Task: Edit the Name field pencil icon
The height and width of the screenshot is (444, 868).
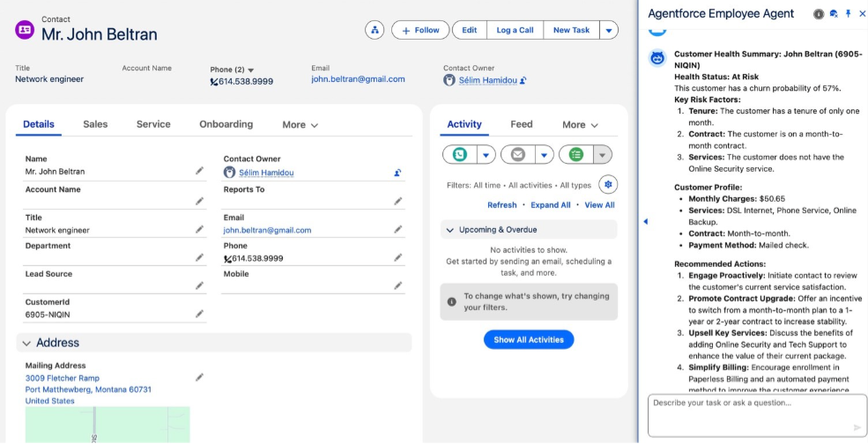Action: 199,171
